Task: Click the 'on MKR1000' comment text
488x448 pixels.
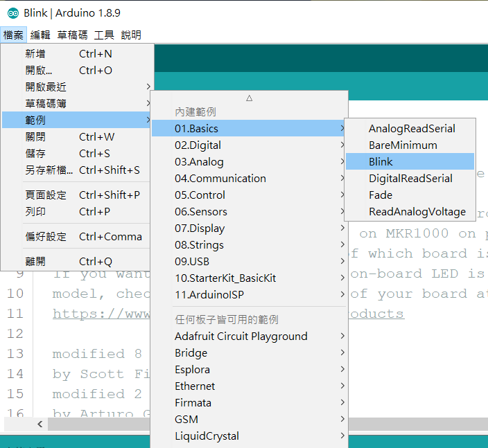Action: [x=404, y=233]
